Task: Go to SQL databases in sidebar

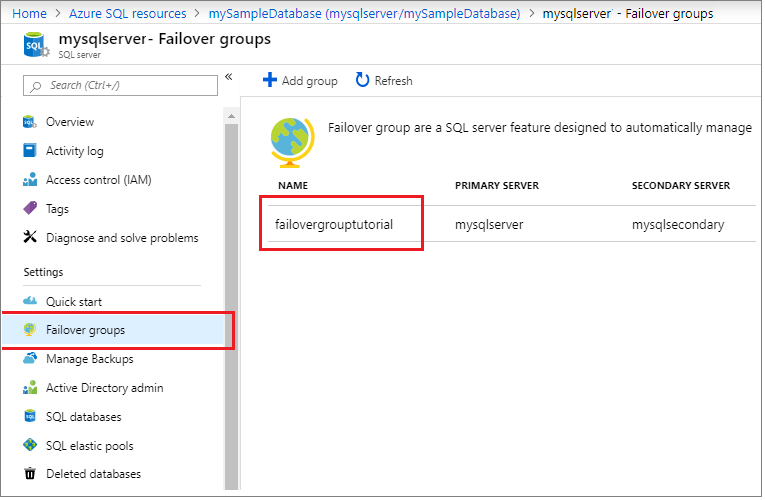Action: (83, 417)
